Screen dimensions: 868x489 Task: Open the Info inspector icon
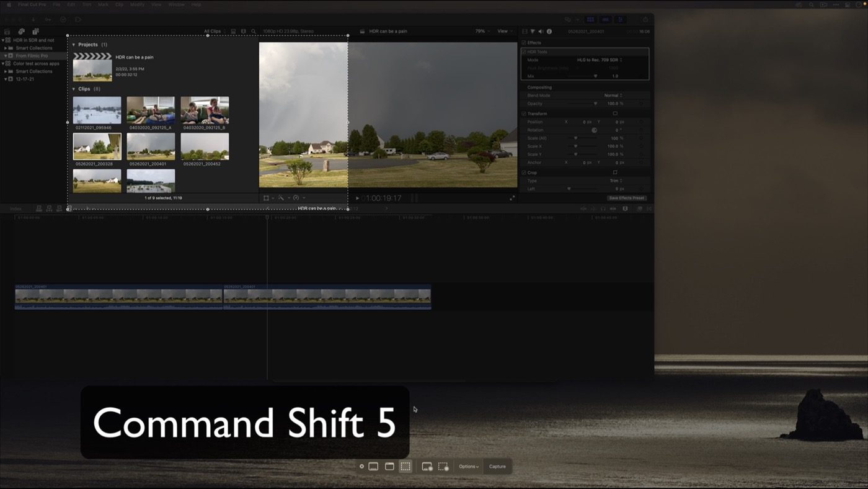[549, 31]
